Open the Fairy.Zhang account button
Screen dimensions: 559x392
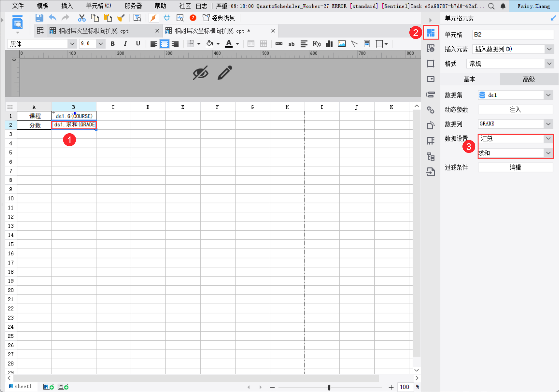534,6
